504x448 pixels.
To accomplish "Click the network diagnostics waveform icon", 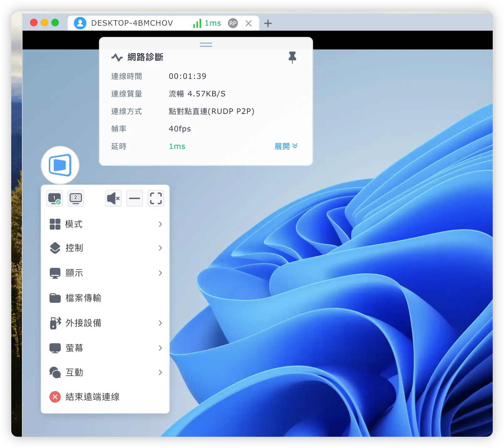I will 117,57.
